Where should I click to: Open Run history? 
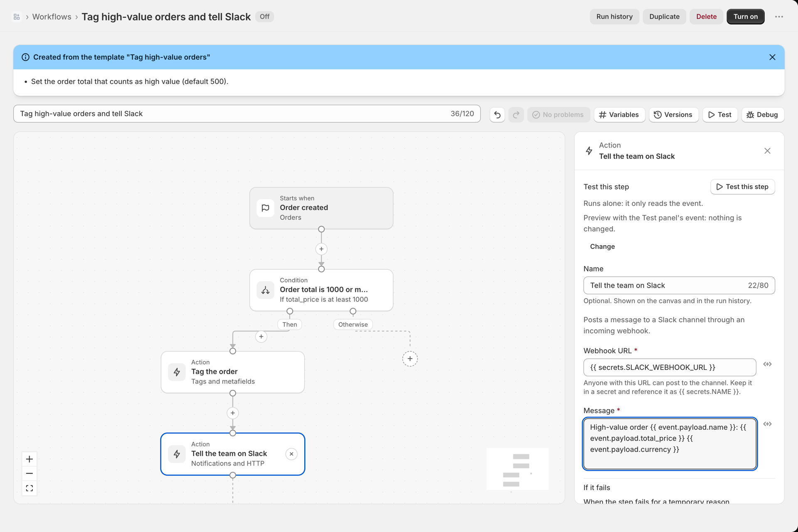pos(614,17)
